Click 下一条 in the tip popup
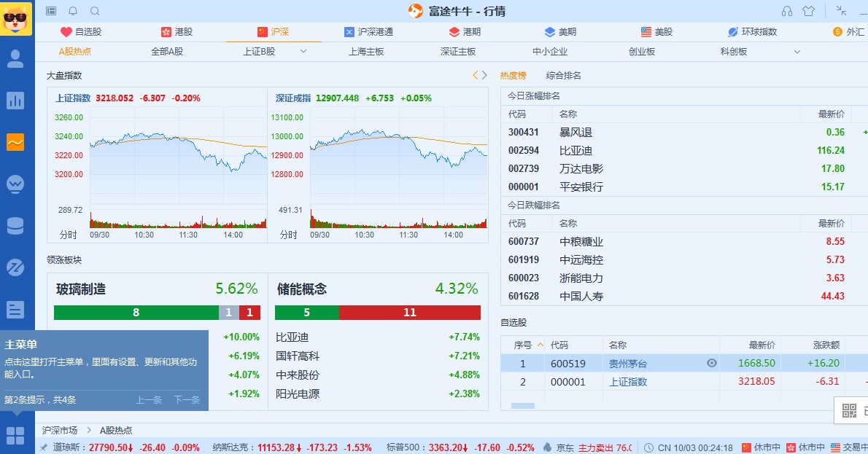This screenshot has height=454, width=868. [186, 399]
